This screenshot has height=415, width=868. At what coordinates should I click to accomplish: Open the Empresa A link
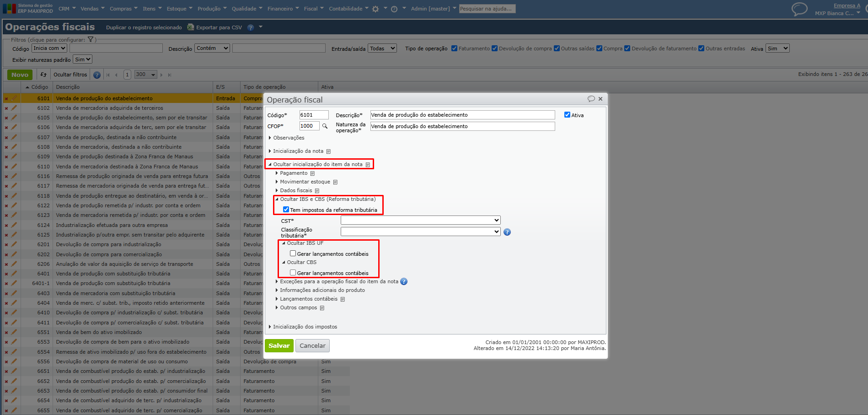click(847, 5)
